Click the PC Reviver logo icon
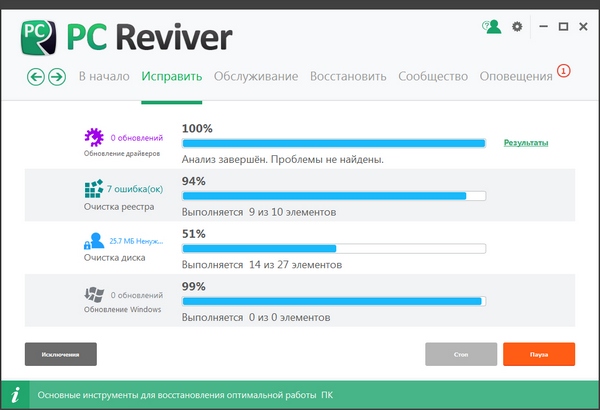 point(38,38)
